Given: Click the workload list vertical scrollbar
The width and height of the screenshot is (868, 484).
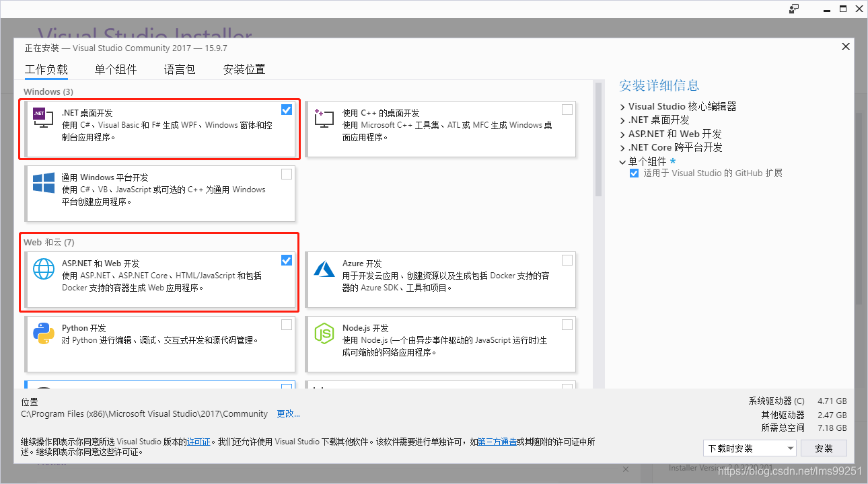Looking at the screenshot, I should [x=598, y=140].
